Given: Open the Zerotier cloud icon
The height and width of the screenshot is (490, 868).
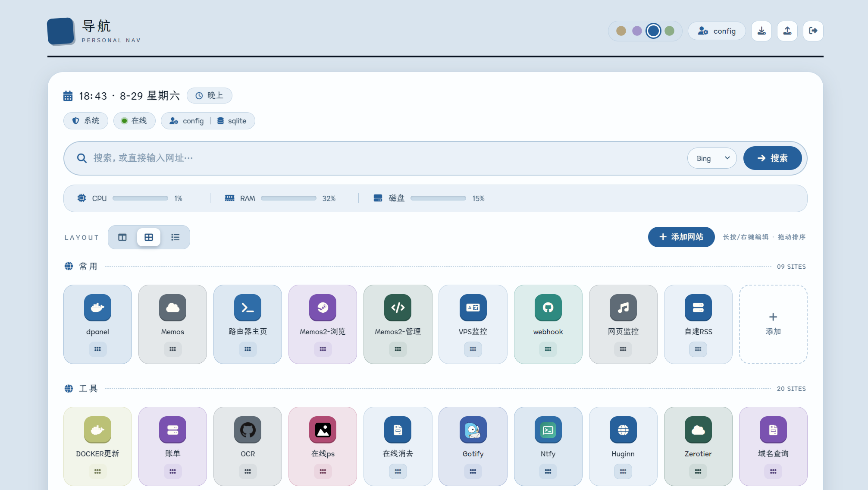Looking at the screenshot, I should point(698,430).
